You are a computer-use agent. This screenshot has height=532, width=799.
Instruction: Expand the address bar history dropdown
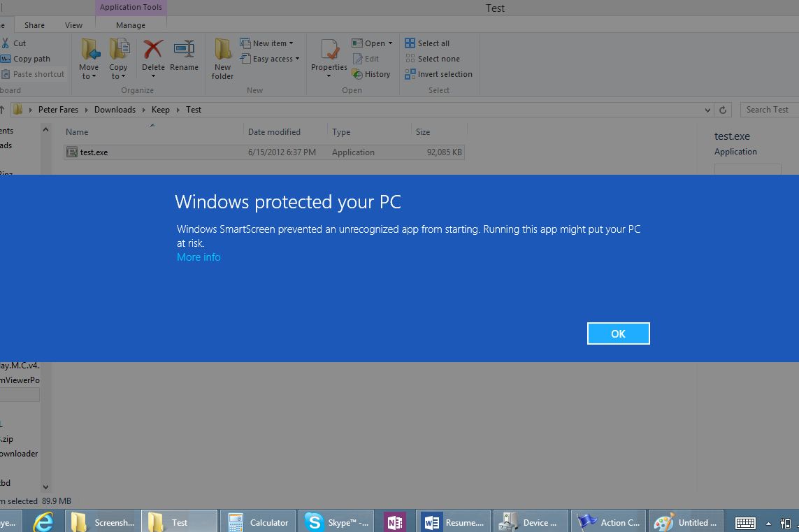(707, 110)
